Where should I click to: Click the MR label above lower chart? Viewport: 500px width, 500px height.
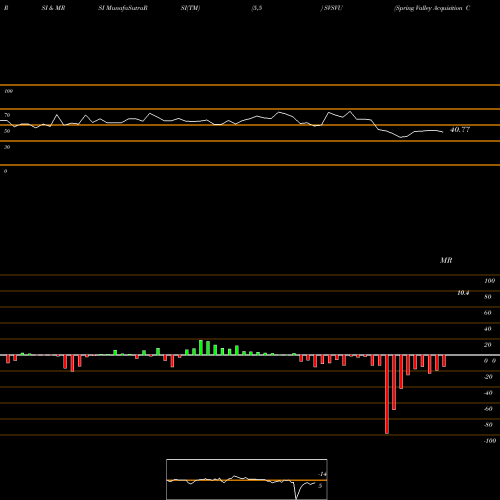[446, 260]
